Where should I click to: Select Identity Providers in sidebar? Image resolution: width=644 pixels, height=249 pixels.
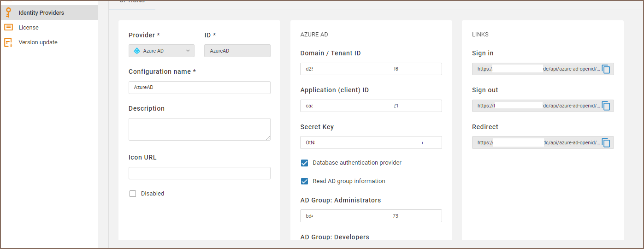[x=41, y=13]
